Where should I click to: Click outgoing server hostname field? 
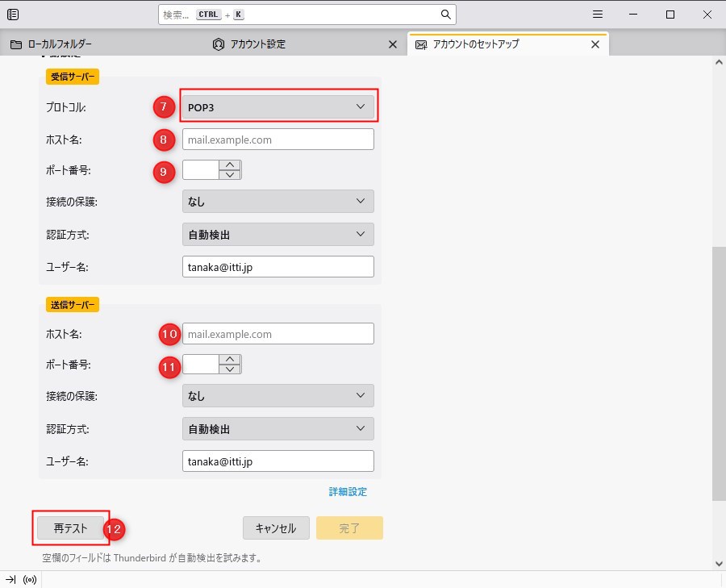278,334
